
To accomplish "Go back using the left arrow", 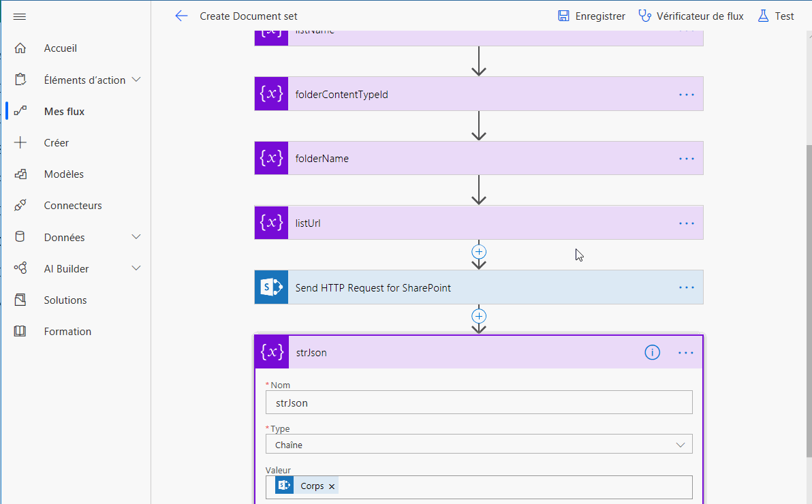I will click(181, 16).
